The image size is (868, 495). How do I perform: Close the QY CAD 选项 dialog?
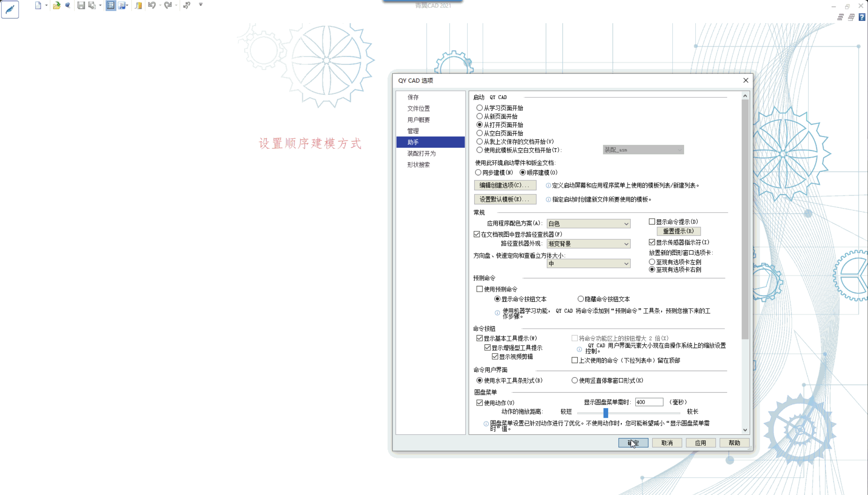(x=746, y=80)
